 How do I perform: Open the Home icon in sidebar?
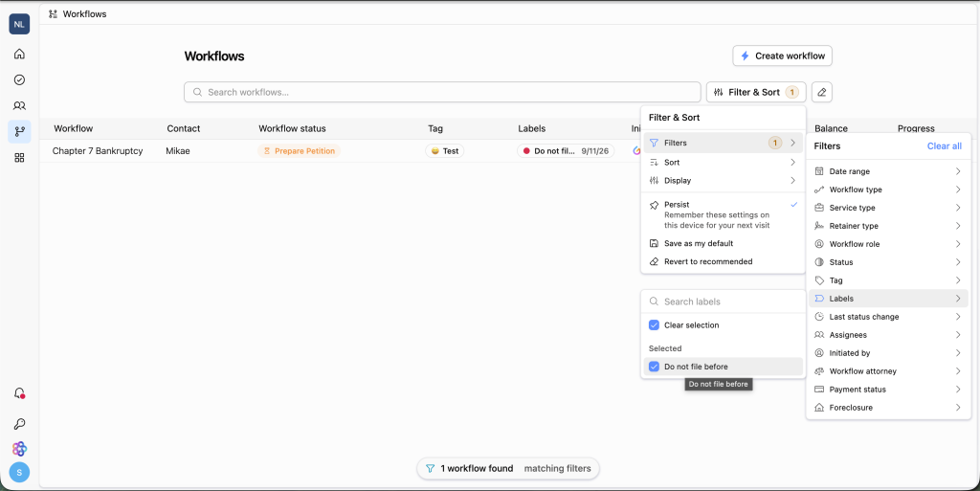coord(19,54)
